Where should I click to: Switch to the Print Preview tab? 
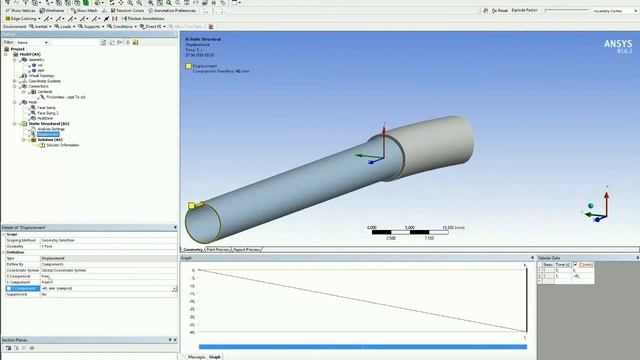coord(218,249)
